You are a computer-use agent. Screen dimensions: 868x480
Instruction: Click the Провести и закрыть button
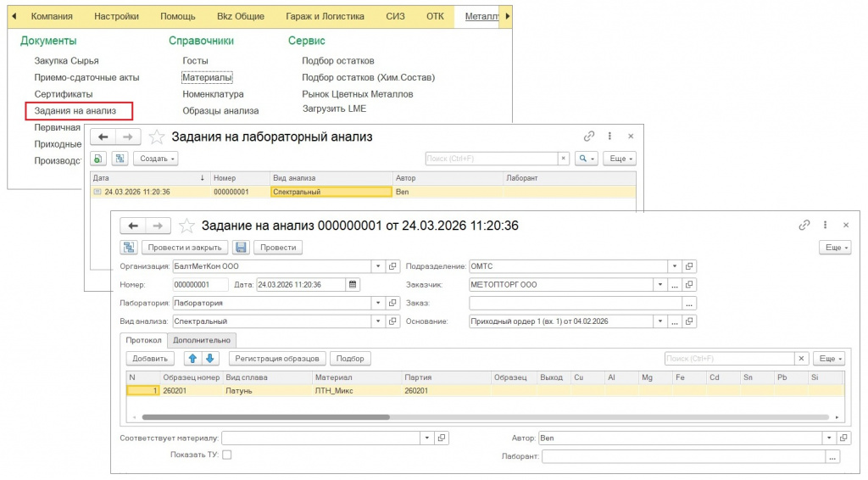(185, 247)
